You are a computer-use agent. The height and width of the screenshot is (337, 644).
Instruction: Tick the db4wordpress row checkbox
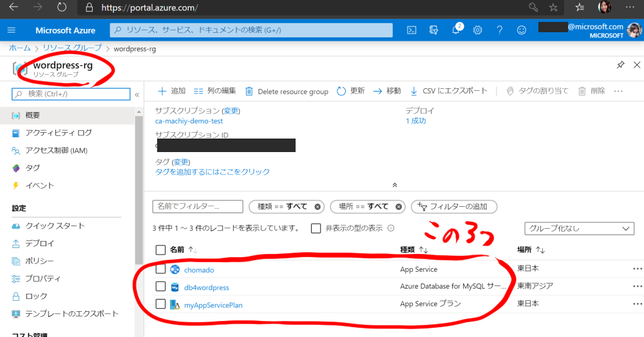[x=160, y=287]
